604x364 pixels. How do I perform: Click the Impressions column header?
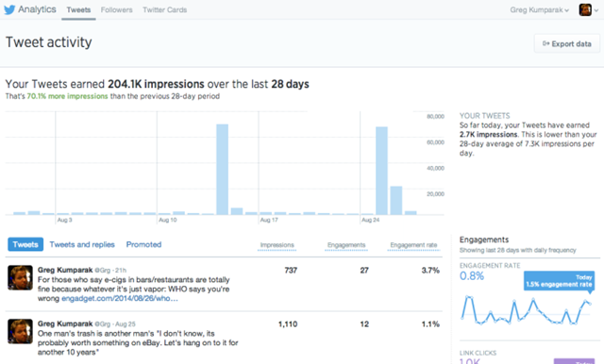[x=277, y=245]
